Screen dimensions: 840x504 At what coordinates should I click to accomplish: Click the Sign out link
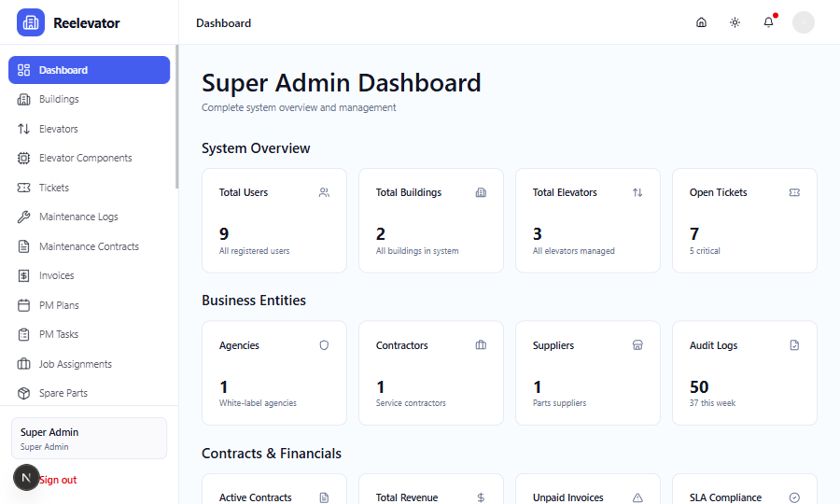pyautogui.click(x=58, y=480)
